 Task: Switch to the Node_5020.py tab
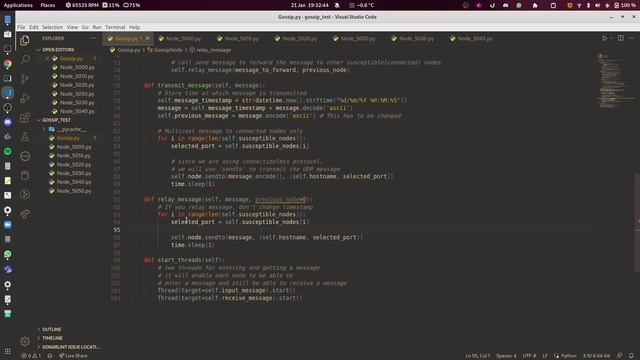pyautogui.click(x=299, y=38)
